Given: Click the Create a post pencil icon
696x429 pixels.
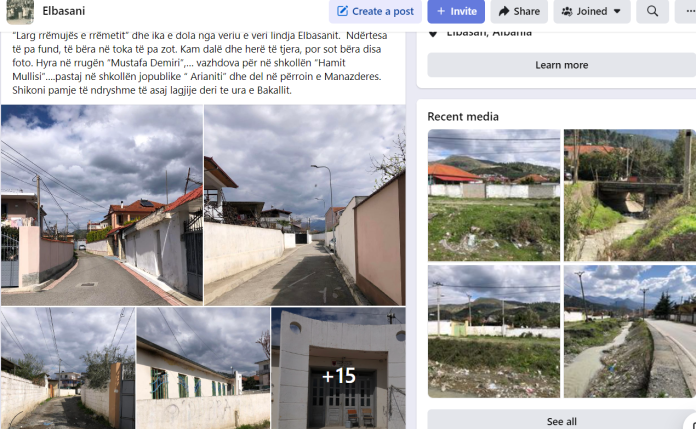Looking at the screenshot, I should coord(342,11).
